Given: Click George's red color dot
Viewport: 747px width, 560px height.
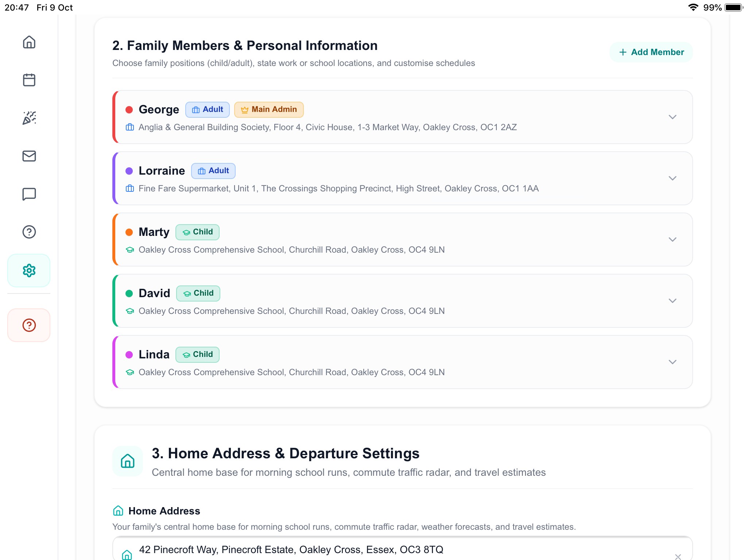Looking at the screenshot, I should pyautogui.click(x=129, y=110).
